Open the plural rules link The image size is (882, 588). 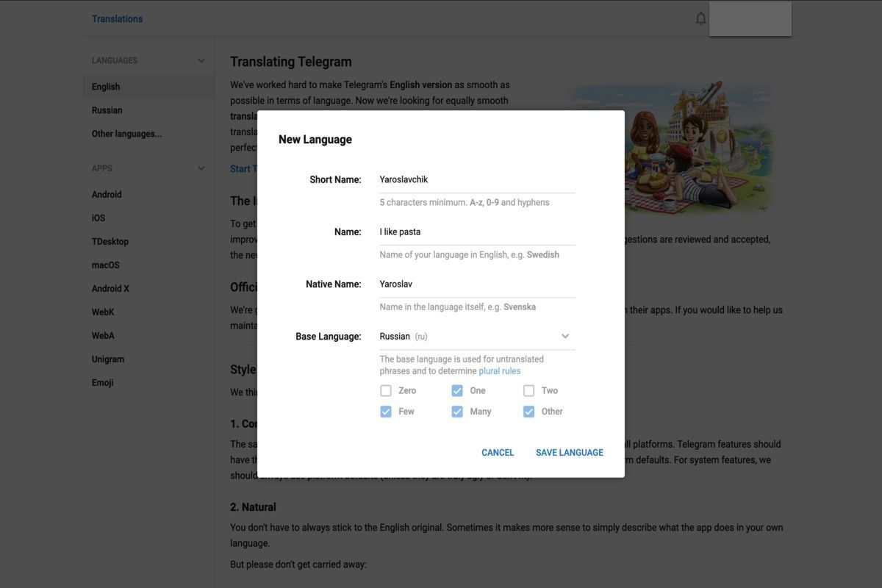pyautogui.click(x=499, y=371)
